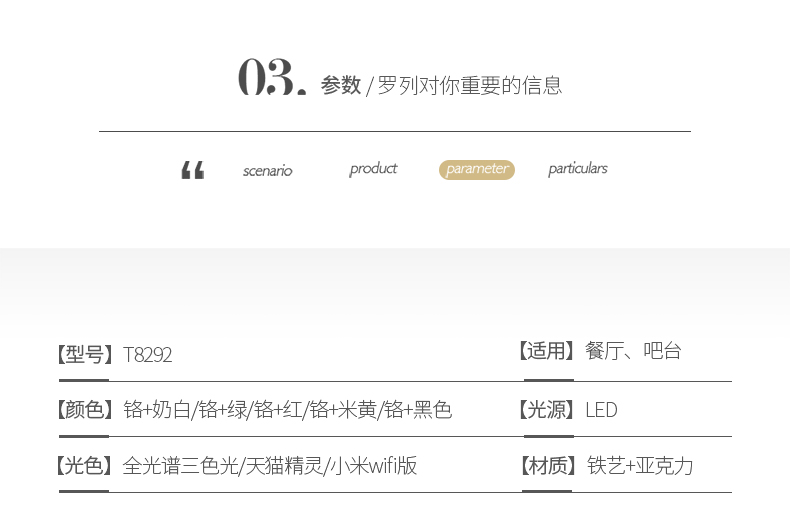The height and width of the screenshot is (532, 790).
Task: Select the 【颜色】 label
Action: pyautogui.click(x=85, y=410)
